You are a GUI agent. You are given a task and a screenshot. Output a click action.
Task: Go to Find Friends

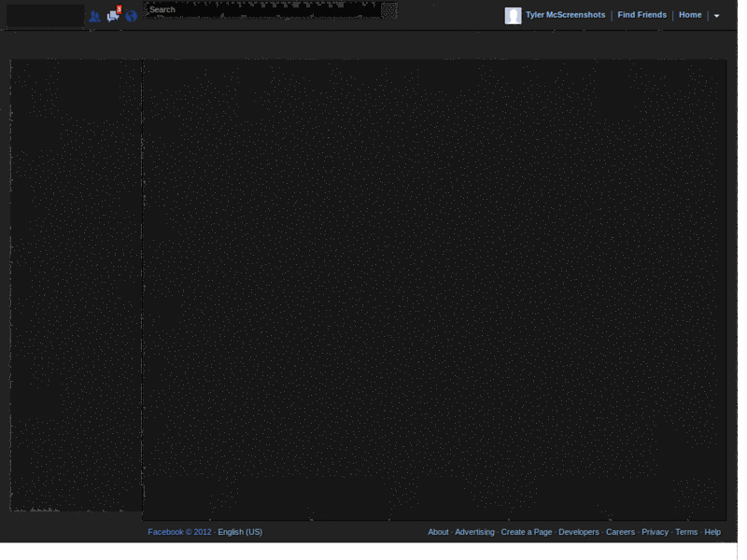[641, 15]
